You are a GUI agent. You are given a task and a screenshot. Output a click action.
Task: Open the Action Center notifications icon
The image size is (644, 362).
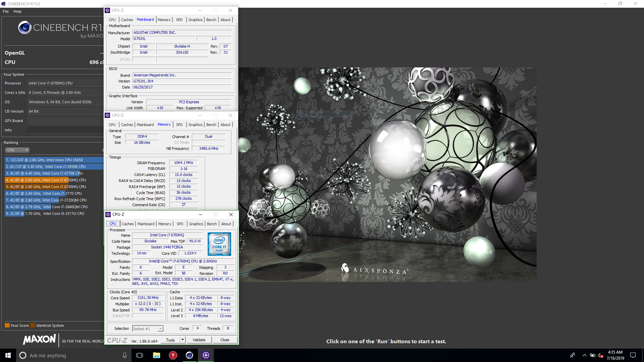[633, 355]
